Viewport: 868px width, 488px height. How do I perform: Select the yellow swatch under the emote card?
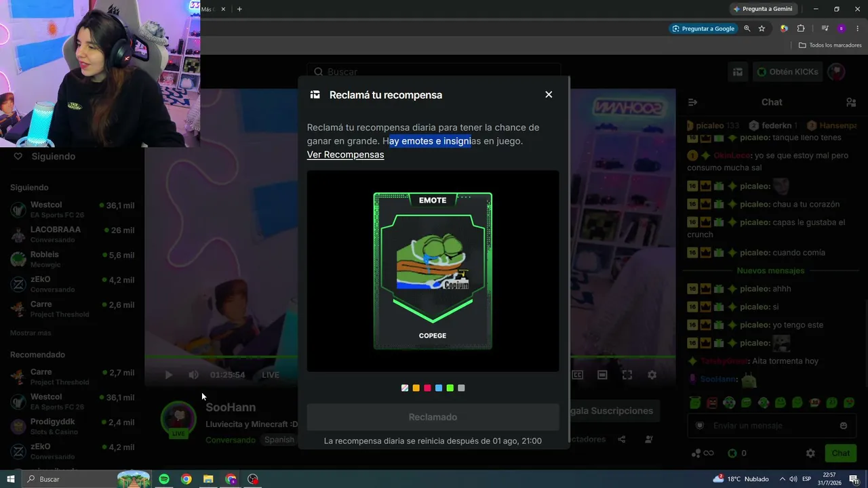(416, 388)
